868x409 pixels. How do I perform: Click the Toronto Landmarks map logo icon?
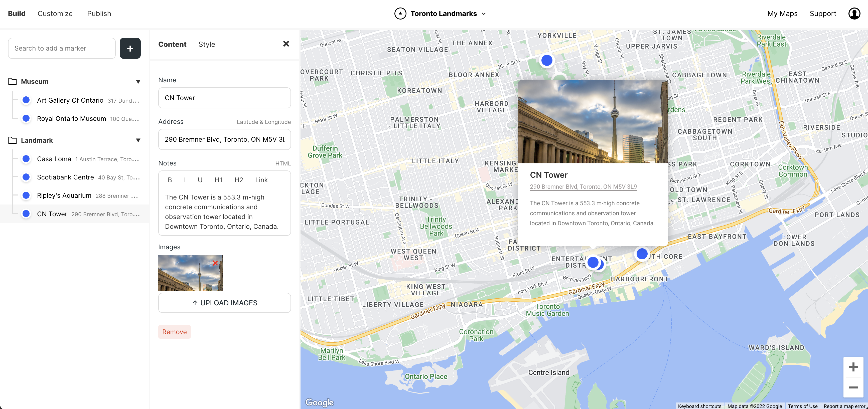400,14
